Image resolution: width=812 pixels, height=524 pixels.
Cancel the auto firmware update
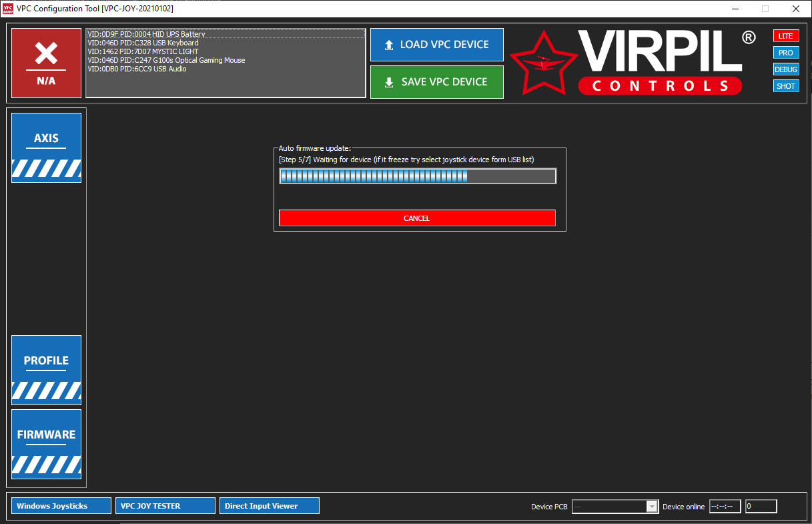click(417, 218)
